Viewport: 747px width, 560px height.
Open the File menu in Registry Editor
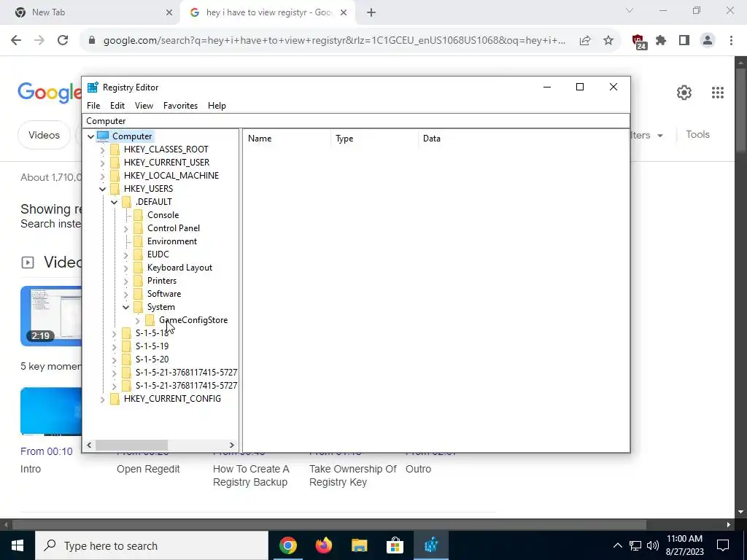click(93, 106)
